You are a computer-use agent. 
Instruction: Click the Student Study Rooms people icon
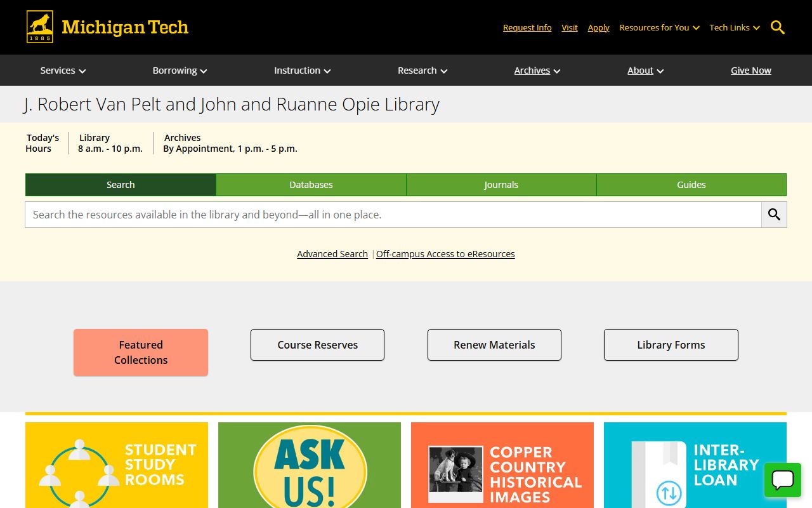coord(79,473)
